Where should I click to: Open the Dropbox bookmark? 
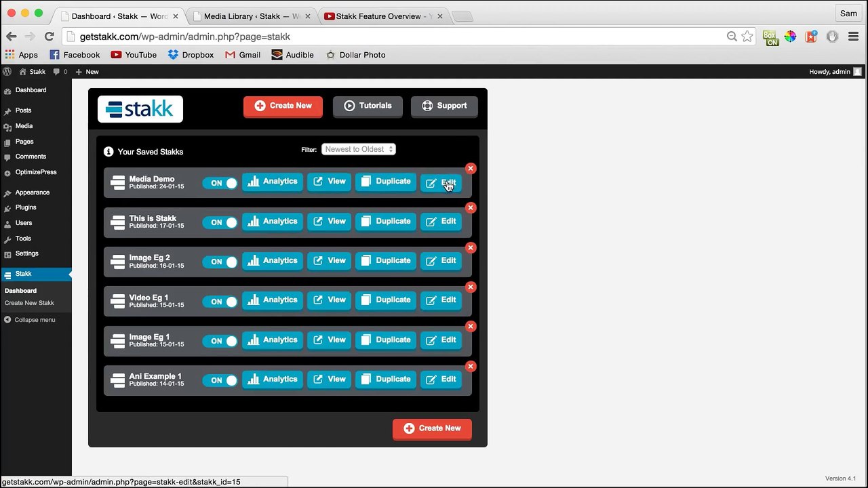191,55
